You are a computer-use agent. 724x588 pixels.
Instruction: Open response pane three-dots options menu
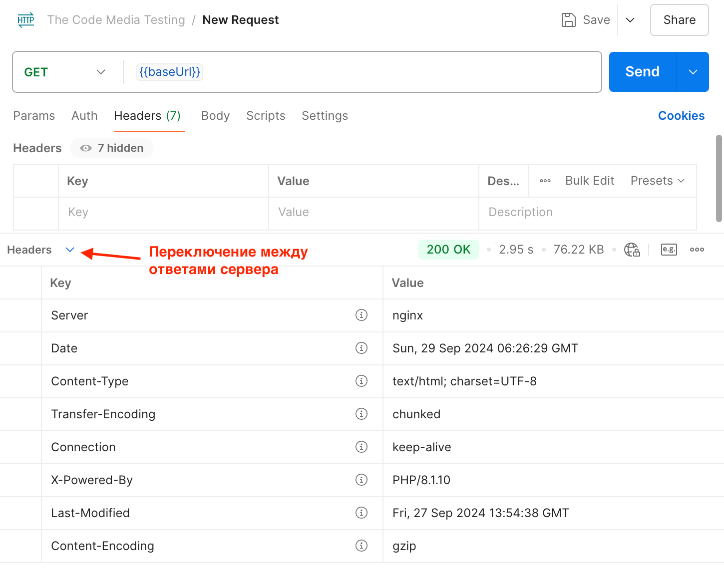697,250
